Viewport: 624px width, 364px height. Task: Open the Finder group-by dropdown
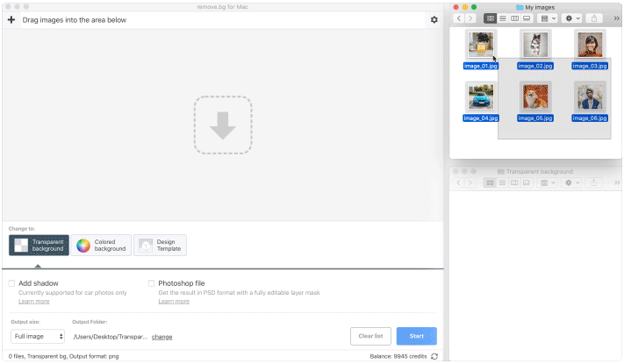(x=548, y=18)
